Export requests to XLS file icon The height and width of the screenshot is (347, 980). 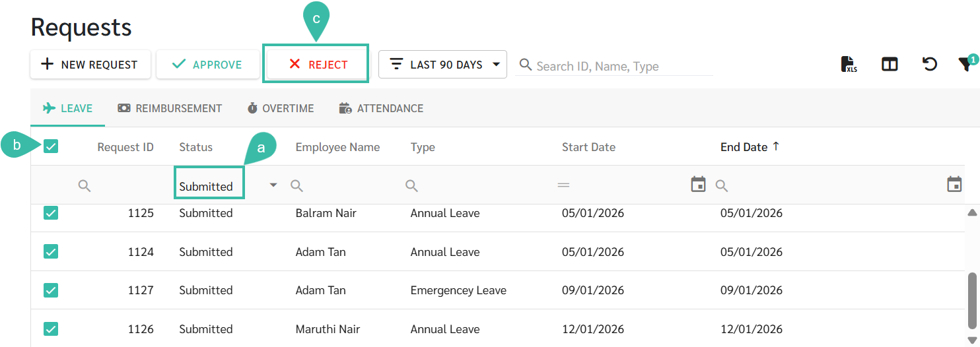point(849,64)
